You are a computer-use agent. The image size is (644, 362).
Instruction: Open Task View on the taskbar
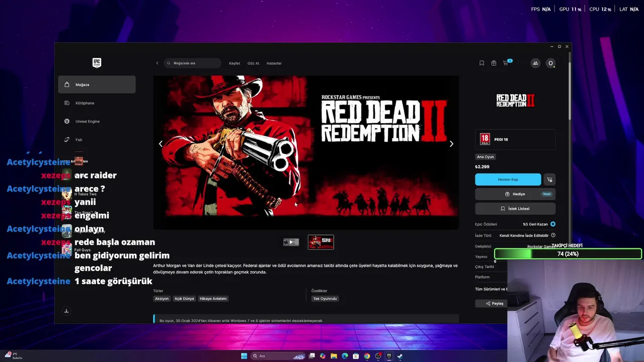[312, 356]
